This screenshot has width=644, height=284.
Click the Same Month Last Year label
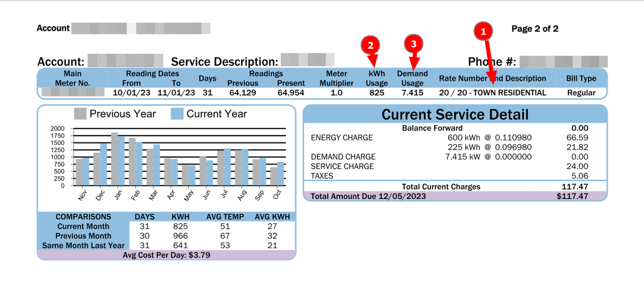83,245
